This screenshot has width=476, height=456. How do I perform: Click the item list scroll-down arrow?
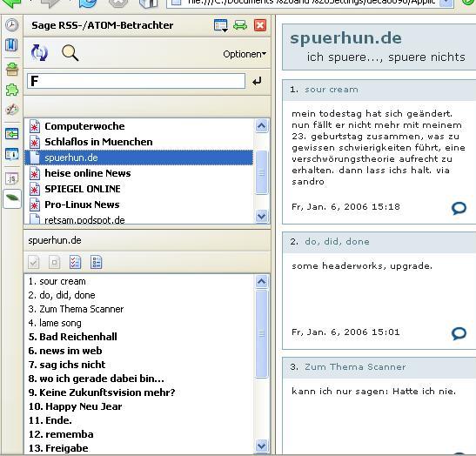coord(261,446)
